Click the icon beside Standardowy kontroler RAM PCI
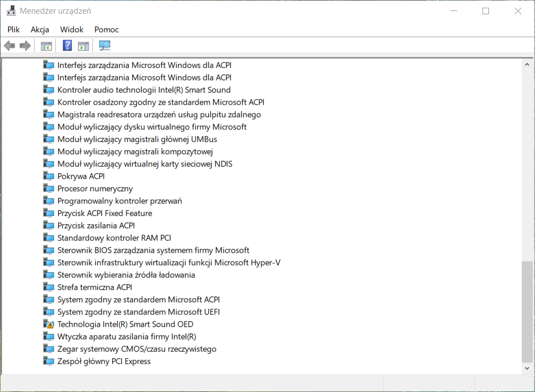The width and height of the screenshot is (535, 392). 48,238
